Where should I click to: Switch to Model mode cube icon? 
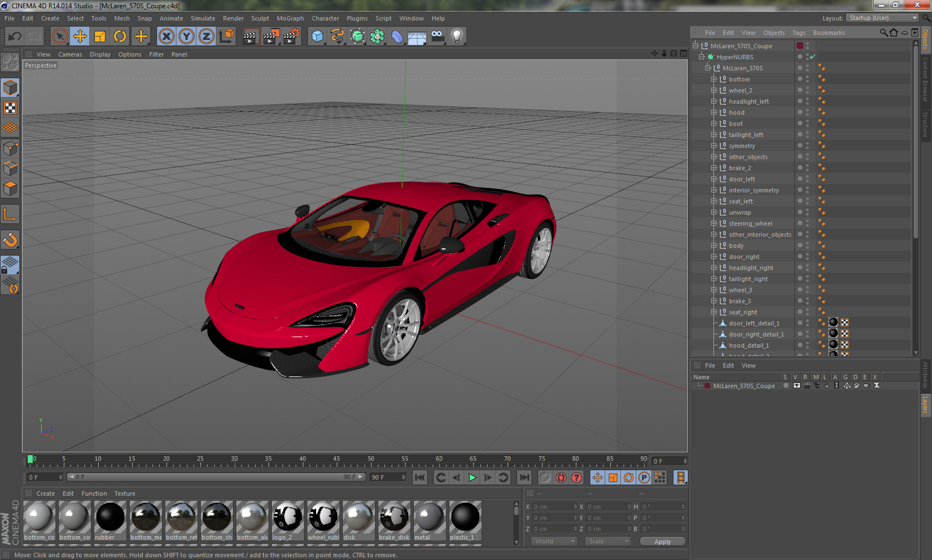pos(11,88)
